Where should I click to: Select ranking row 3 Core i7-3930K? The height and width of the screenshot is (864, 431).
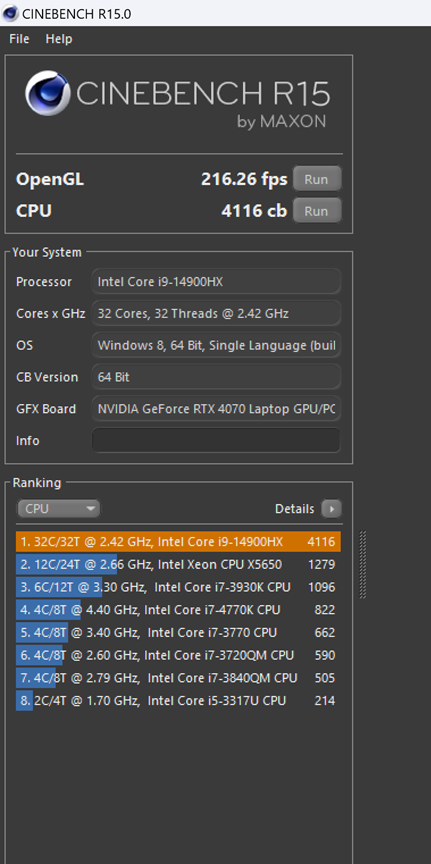pos(179,587)
